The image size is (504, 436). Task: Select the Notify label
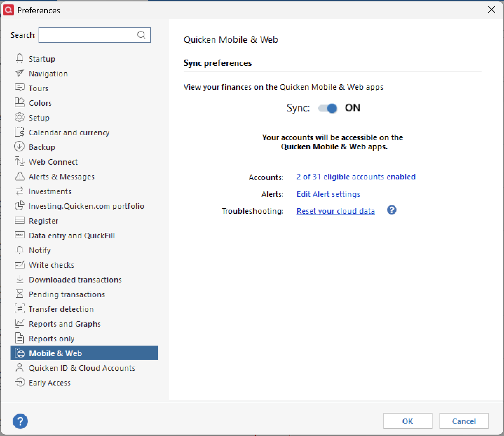click(x=40, y=250)
